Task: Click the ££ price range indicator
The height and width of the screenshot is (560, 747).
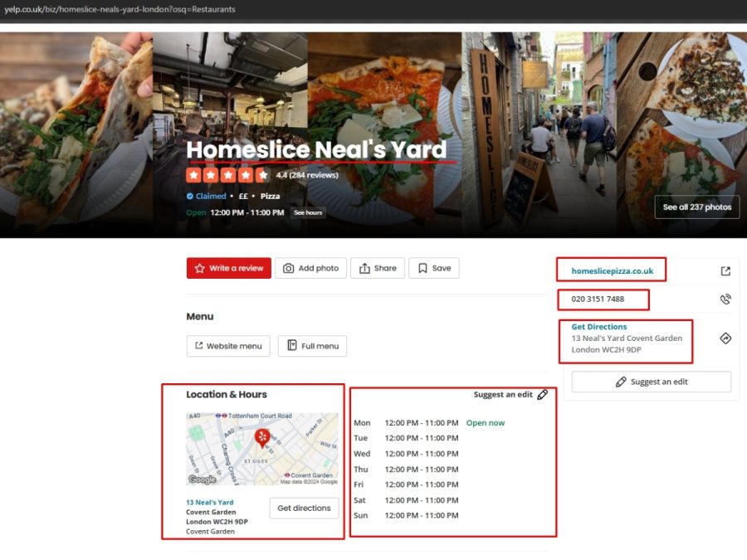Action: 243,196
